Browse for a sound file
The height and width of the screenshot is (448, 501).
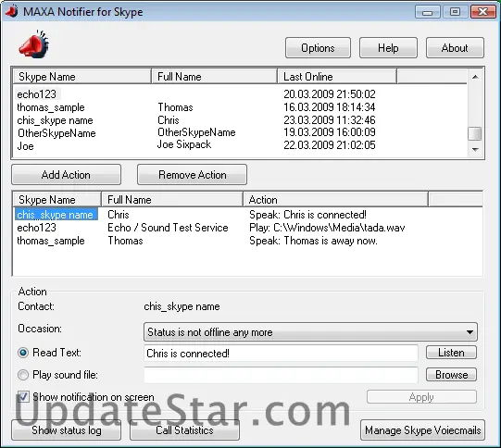click(451, 375)
